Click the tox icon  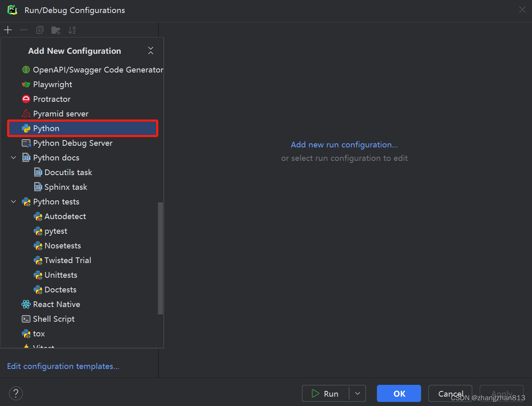pos(26,334)
